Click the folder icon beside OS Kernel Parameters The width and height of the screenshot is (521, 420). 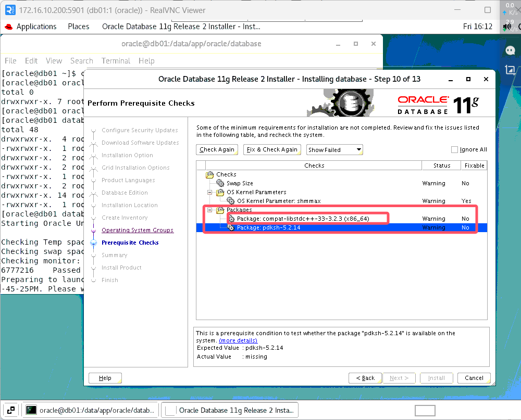(220, 192)
